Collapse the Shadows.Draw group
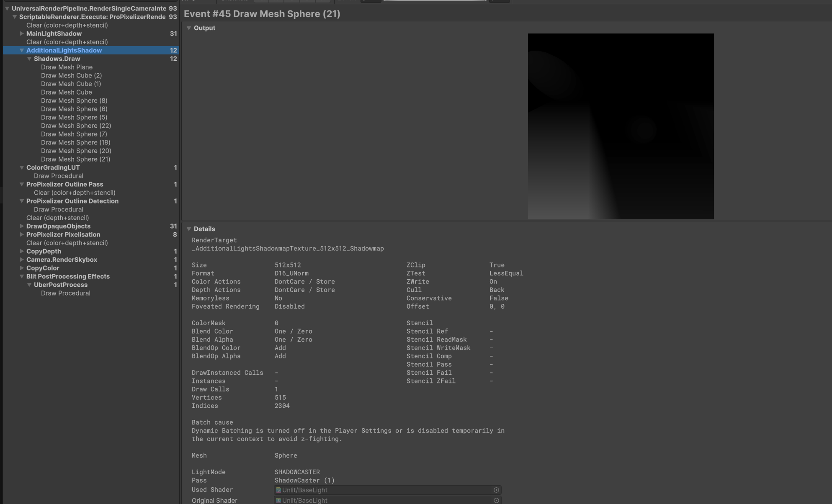The width and height of the screenshot is (832, 504). (29, 59)
